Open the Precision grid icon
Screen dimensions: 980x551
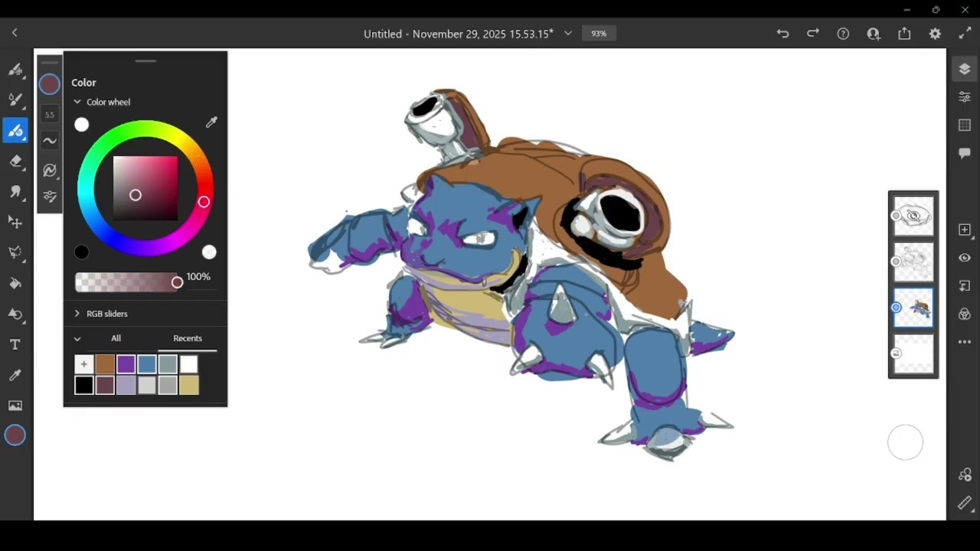pos(964,125)
